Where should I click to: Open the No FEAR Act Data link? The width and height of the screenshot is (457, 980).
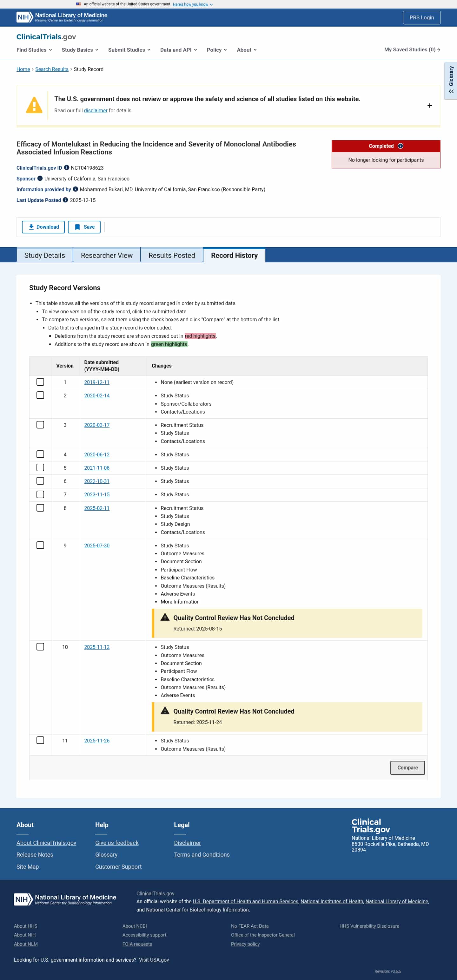coord(250,926)
